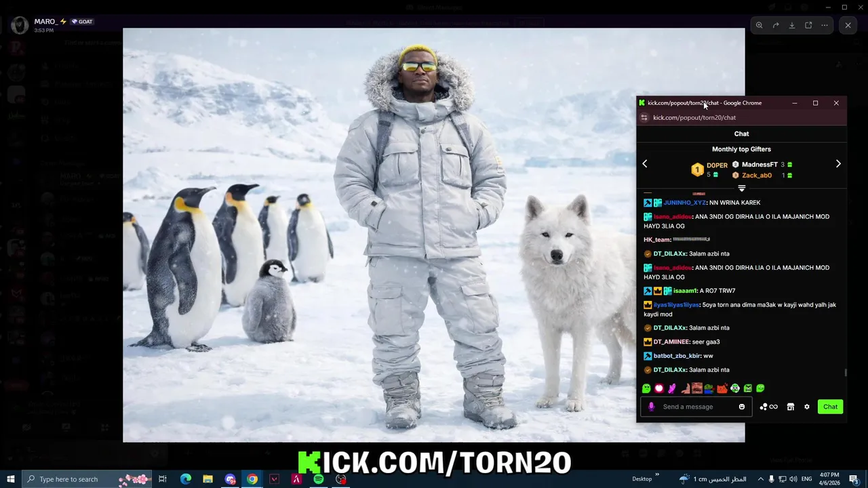This screenshot has width=868, height=488.
Task: Switch to Google Chrome on taskbar
Action: pos(252,479)
